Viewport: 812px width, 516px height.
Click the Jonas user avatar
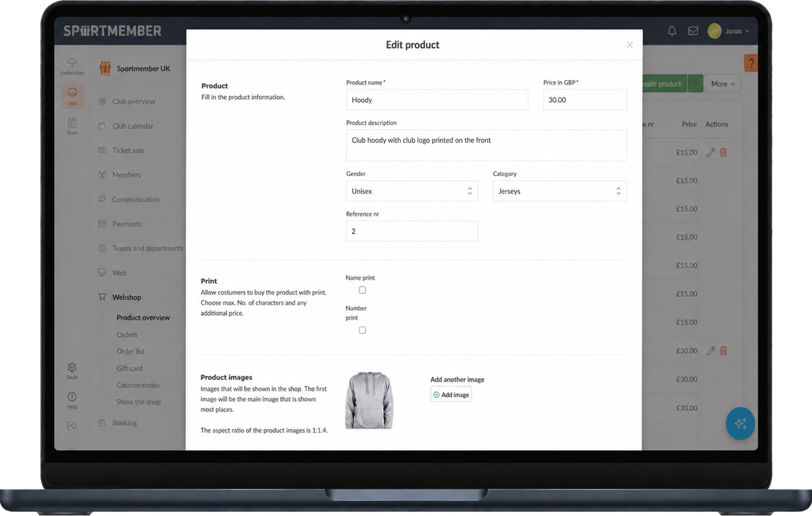click(x=715, y=31)
